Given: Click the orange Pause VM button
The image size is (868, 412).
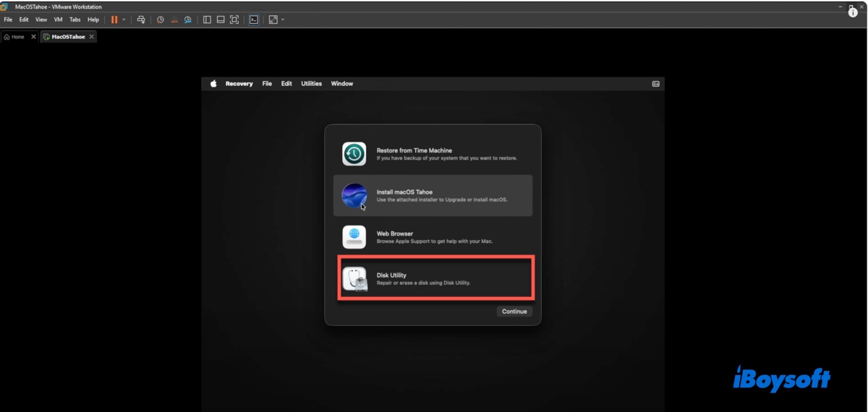Looking at the screenshot, I should pyautogui.click(x=114, y=20).
